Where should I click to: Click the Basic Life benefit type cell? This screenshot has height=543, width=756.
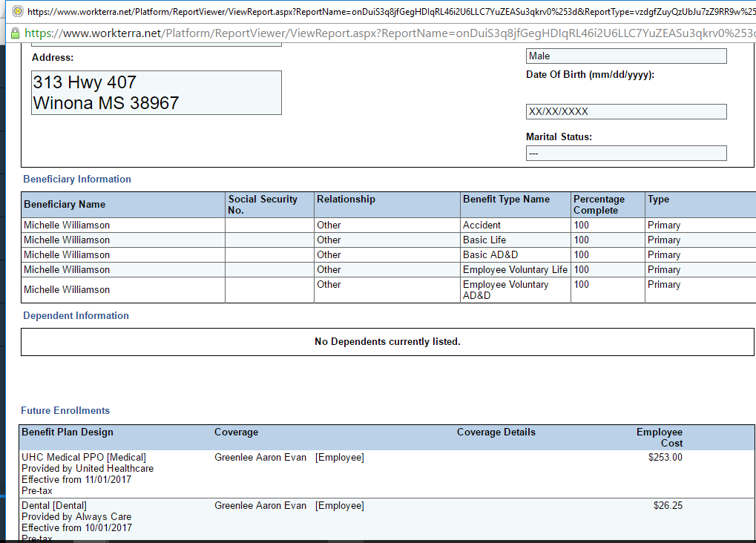tap(484, 240)
